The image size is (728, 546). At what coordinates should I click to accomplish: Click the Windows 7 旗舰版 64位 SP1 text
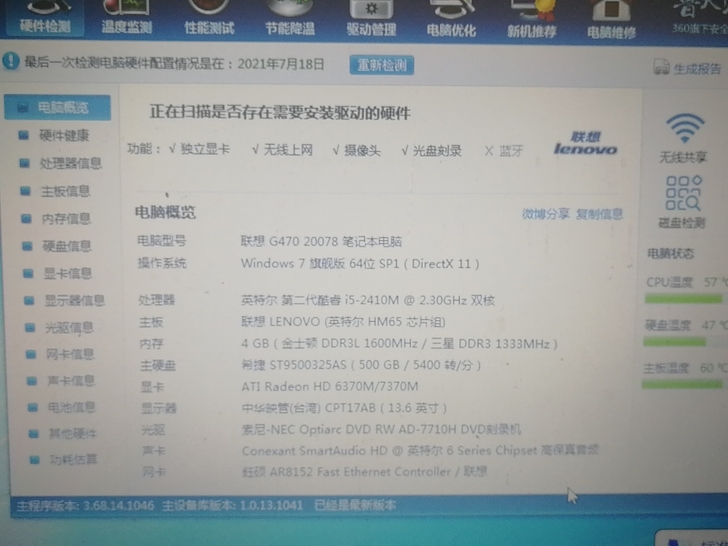coord(360,264)
